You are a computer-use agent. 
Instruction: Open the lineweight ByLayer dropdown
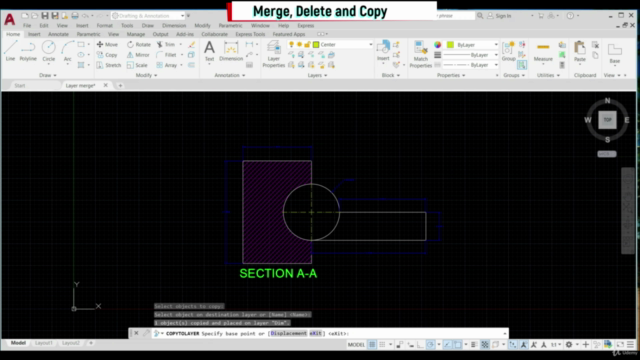[x=471, y=55]
